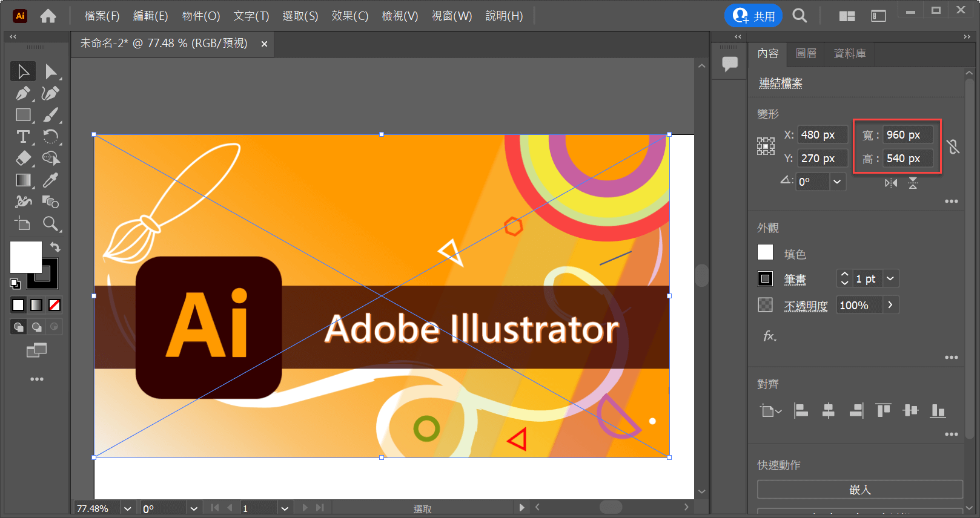Set color mode to Gradient
This screenshot has width=980, height=518.
click(36, 305)
